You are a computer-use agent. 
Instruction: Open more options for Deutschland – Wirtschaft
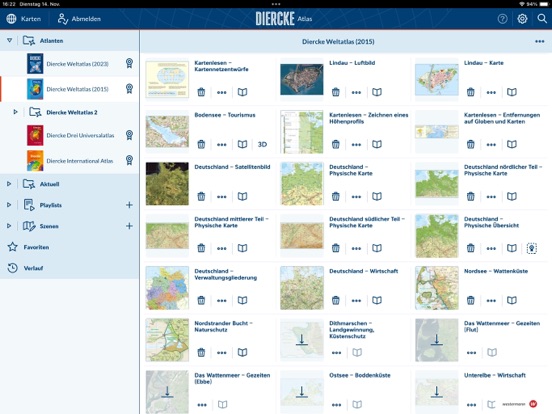356,301
